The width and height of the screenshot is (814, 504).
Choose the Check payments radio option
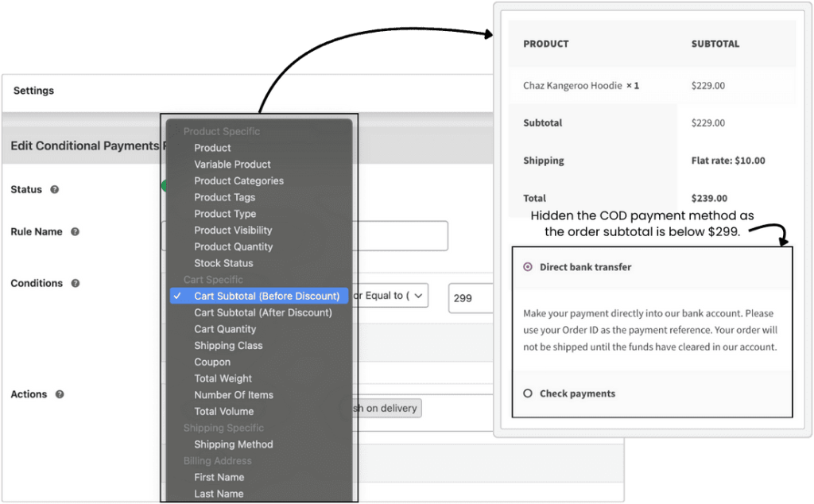[x=528, y=394]
